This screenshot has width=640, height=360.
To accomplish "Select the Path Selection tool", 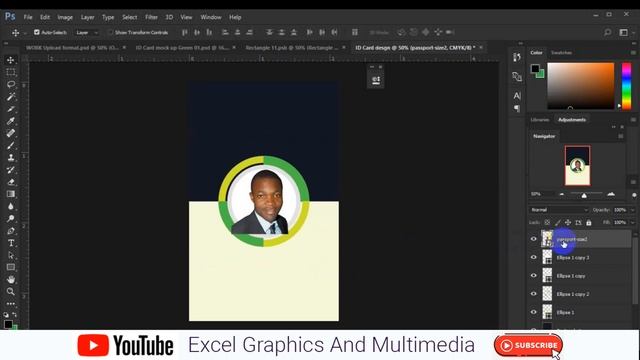I will [11, 256].
